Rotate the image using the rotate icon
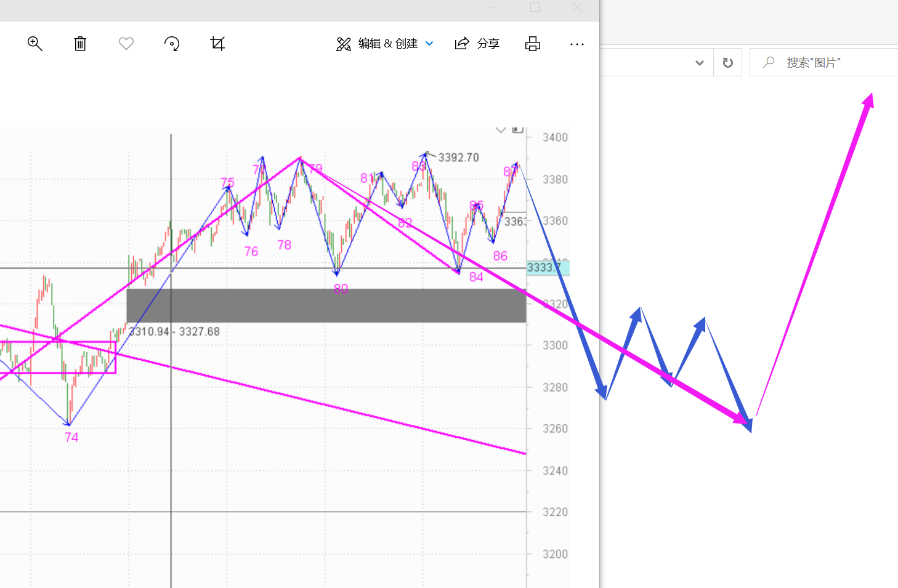The width and height of the screenshot is (898, 588). click(x=172, y=44)
